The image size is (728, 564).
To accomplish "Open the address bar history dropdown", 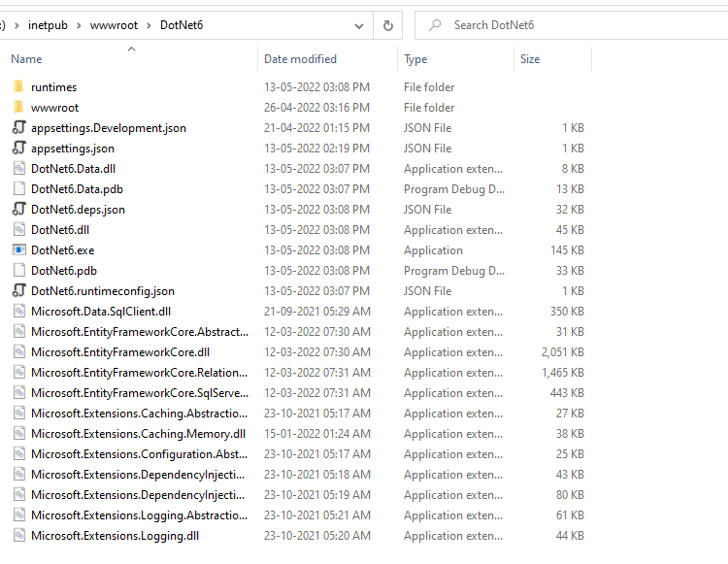I will point(359,26).
